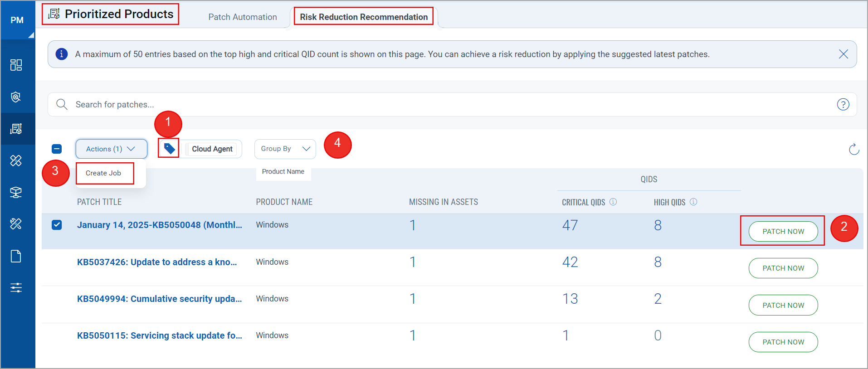Image resolution: width=868 pixels, height=369 pixels.
Task: Switch to the Patch Automation tab
Action: pos(242,17)
